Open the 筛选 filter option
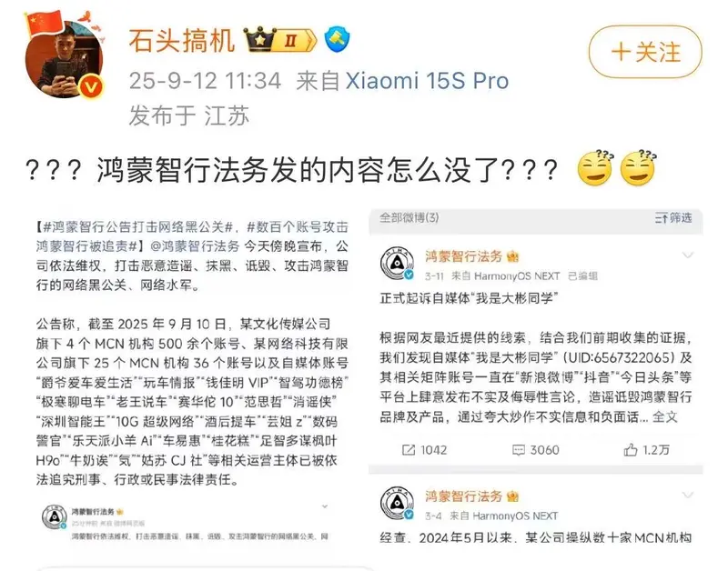The height and width of the screenshot is (571, 728). [673, 218]
